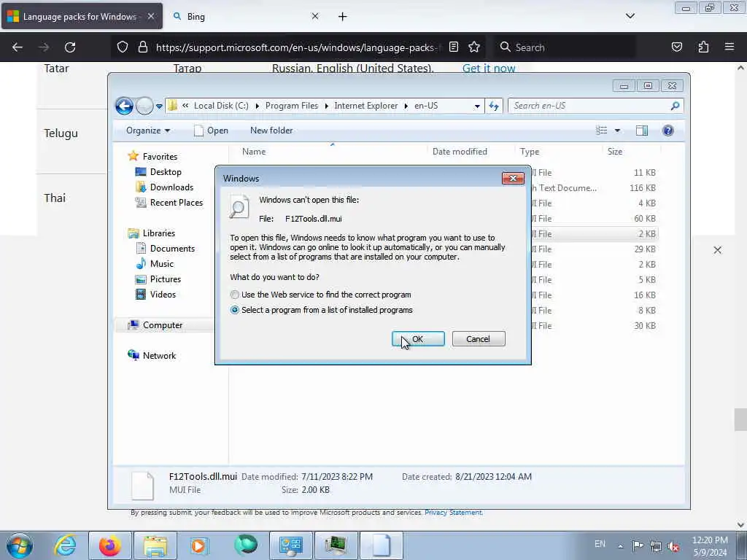747x560 pixels.
Task: Go back in Firefox
Action: pos(18,47)
